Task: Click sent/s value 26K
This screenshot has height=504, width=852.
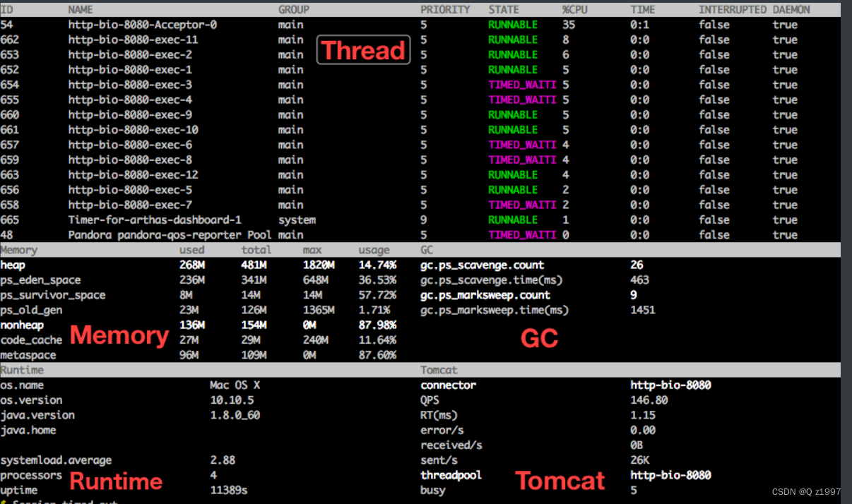Action: pos(640,460)
